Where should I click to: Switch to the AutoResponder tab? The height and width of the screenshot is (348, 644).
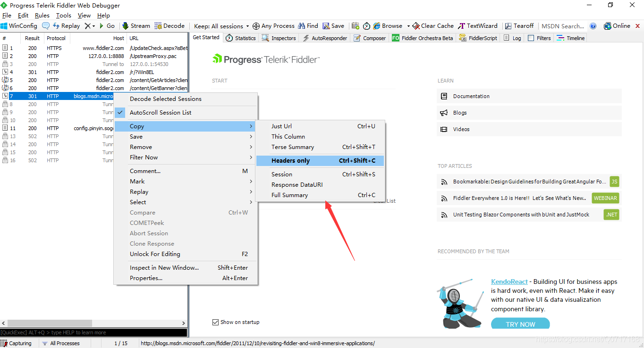[x=325, y=38]
